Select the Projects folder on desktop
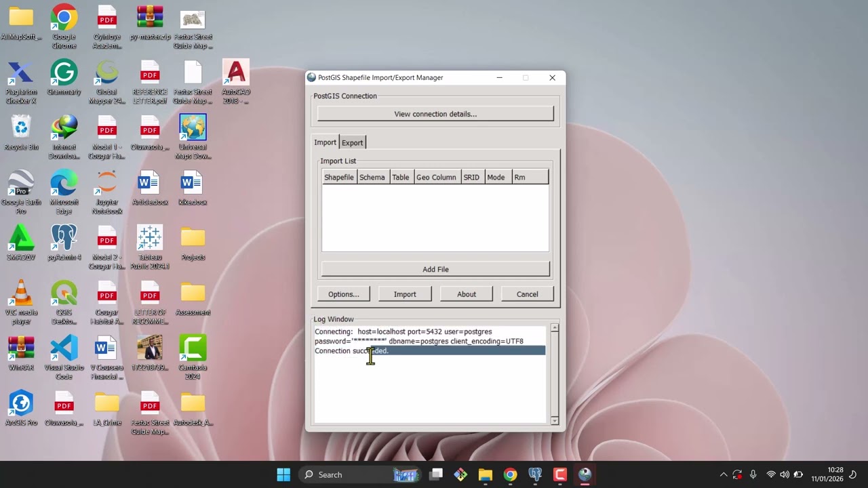868x488 pixels. (193, 243)
